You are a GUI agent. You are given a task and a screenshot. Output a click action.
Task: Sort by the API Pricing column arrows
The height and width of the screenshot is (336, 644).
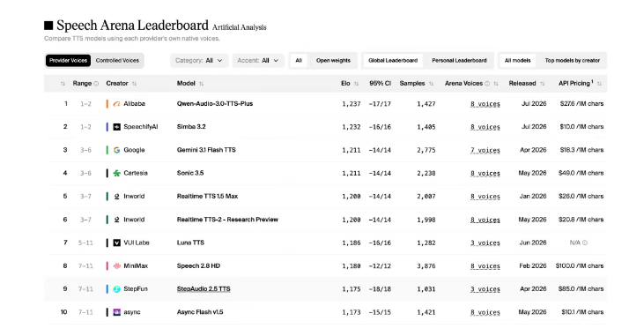click(599, 84)
